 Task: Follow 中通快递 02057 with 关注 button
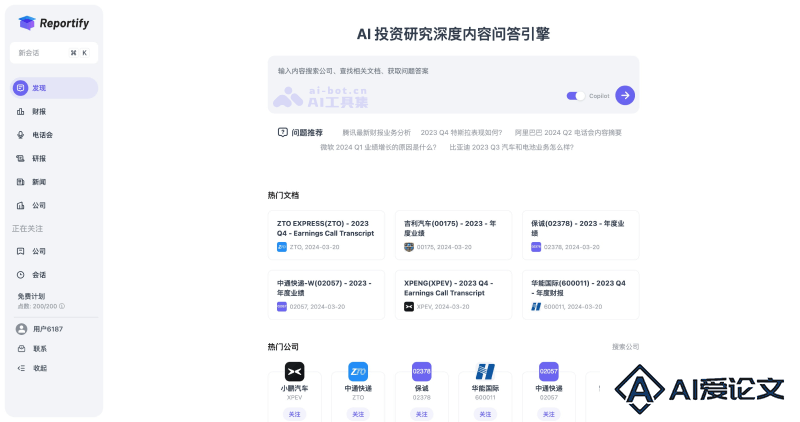(x=548, y=414)
